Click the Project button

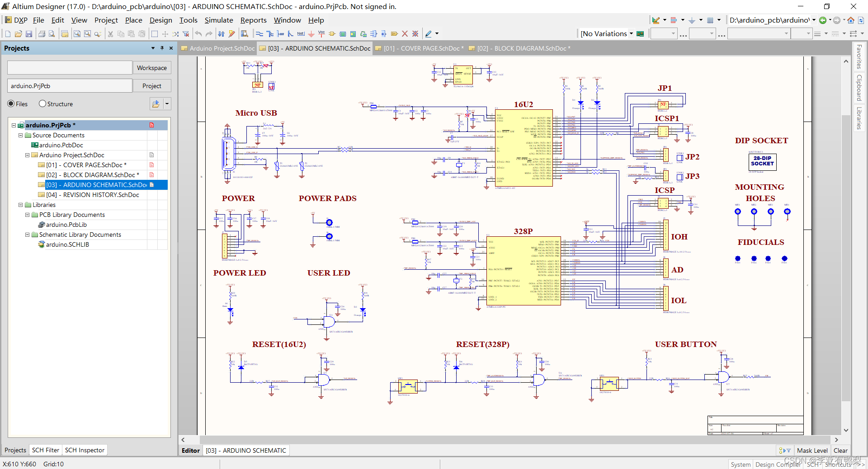(152, 86)
